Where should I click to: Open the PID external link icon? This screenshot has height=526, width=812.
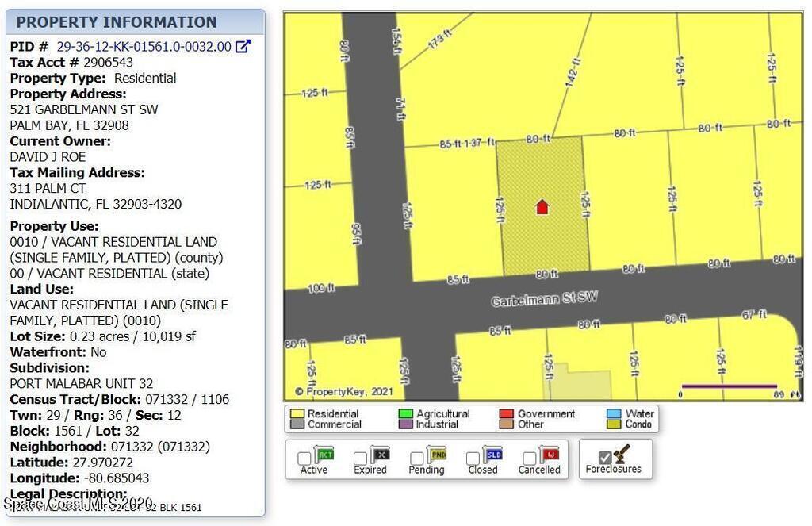pyautogui.click(x=243, y=47)
